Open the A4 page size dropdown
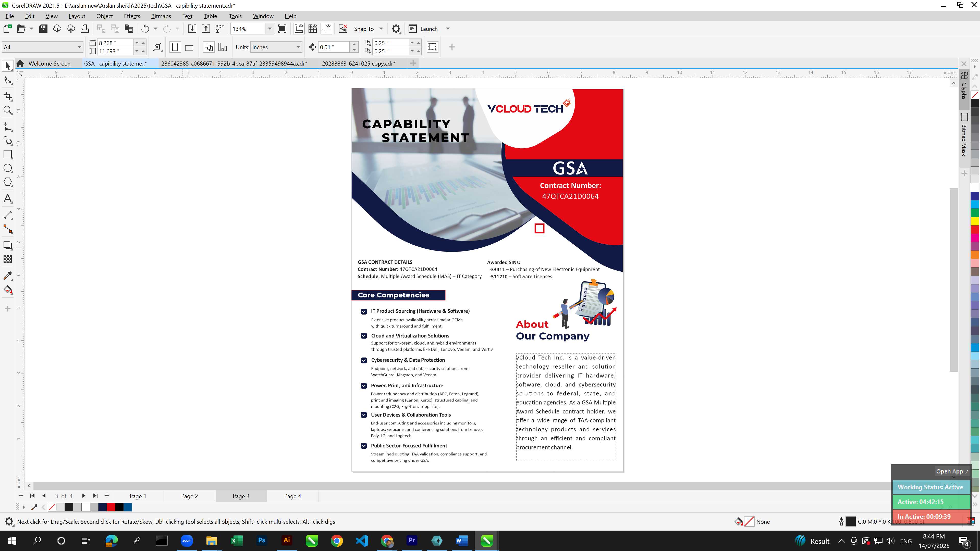Viewport: 980px width, 551px height. coord(79,47)
